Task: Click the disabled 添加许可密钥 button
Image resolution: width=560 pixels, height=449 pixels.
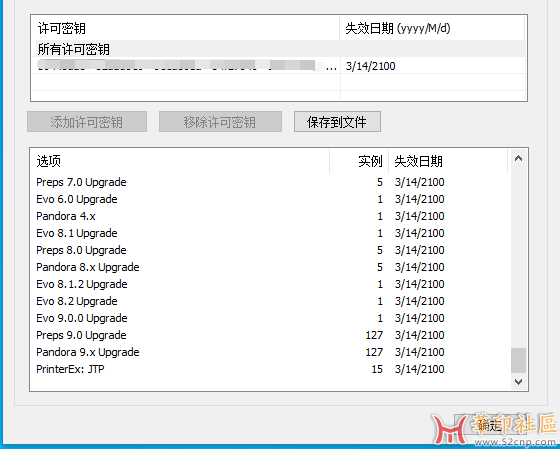Action: click(87, 122)
